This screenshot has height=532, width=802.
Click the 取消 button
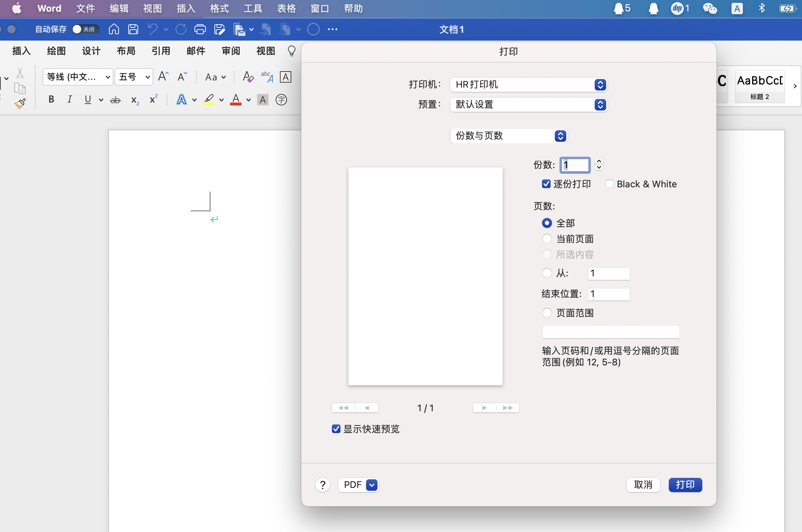(643, 485)
